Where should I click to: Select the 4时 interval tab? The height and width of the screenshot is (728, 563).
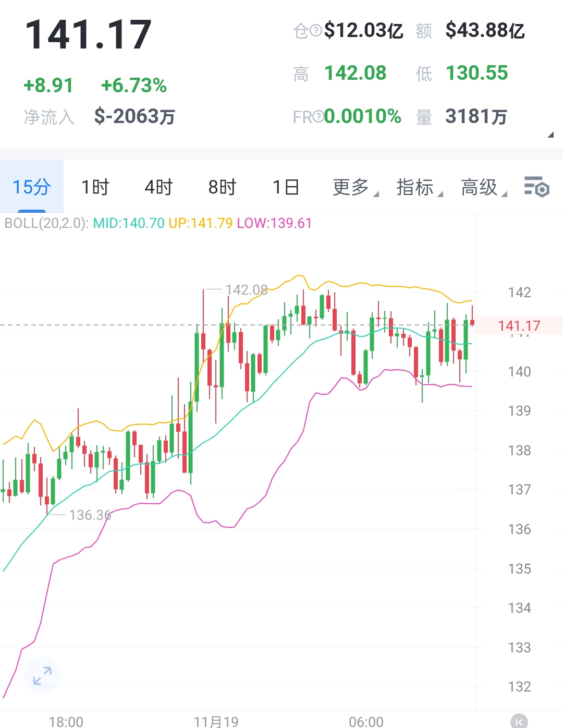pyautogui.click(x=157, y=187)
